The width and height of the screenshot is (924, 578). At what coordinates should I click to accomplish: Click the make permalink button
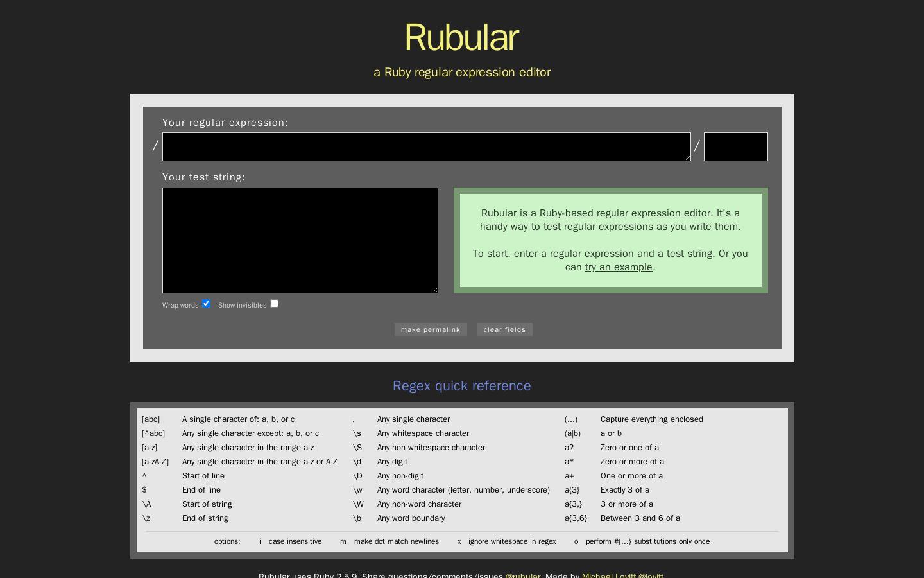click(x=431, y=329)
